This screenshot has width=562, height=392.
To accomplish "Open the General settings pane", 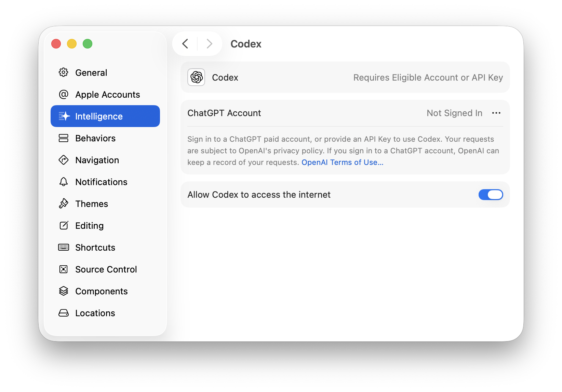I will pos(105,72).
